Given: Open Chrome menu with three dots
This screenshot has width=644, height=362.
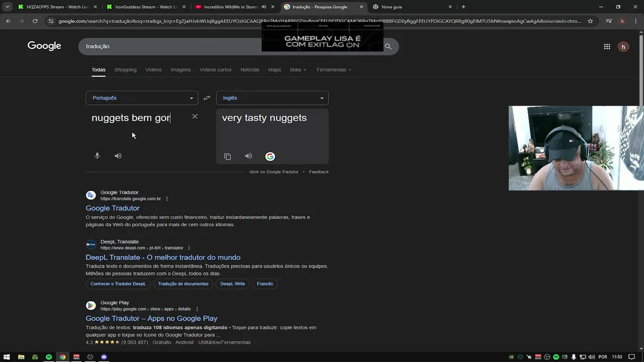Looking at the screenshot, I should click(x=636, y=21).
